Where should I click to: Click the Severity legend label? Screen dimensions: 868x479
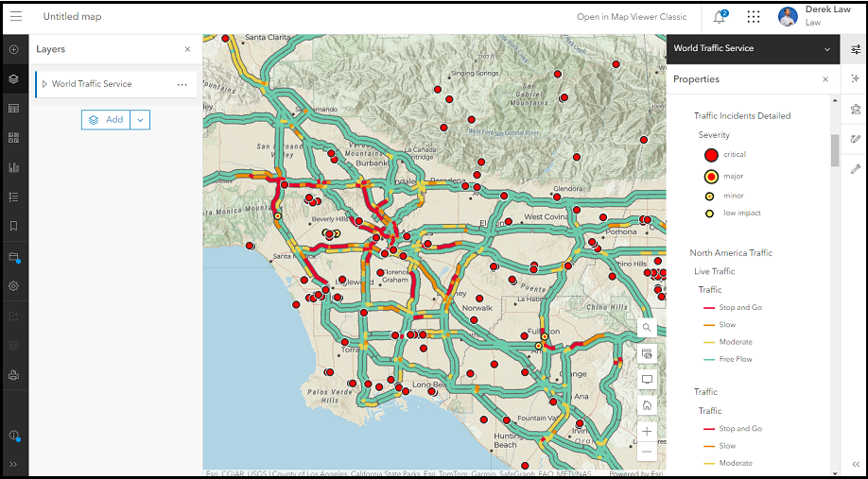tap(714, 135)
